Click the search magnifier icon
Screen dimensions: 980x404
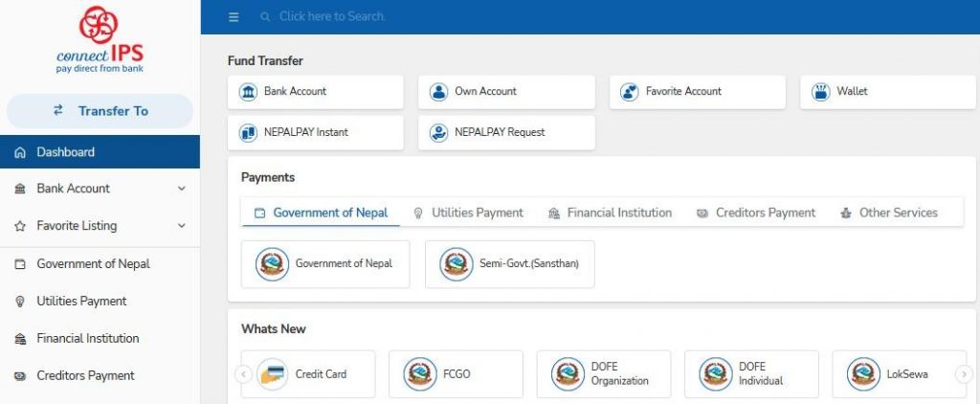click(x=266, y=17)
